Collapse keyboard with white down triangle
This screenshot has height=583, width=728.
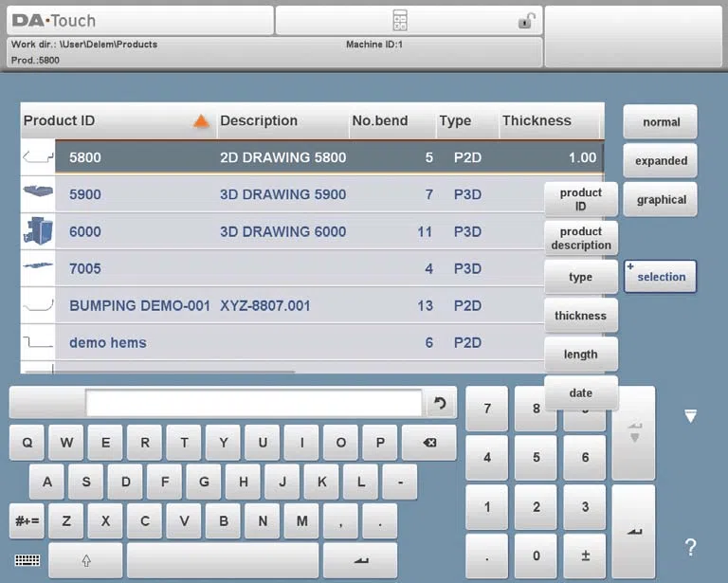pos(690,416)
